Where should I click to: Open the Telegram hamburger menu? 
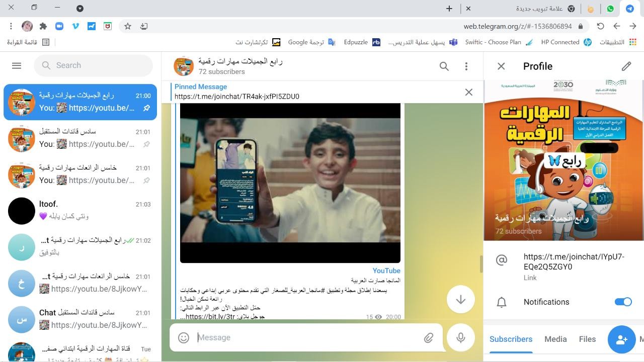pos(17,65)
